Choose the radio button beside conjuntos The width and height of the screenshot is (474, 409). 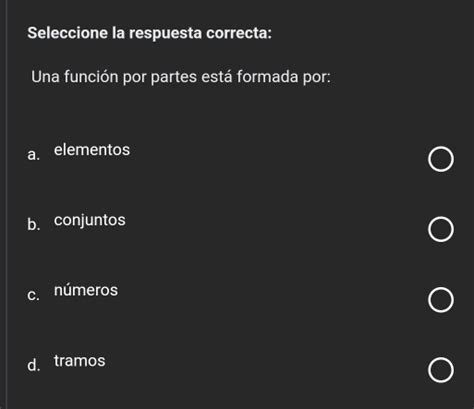(x=441, y=229)
